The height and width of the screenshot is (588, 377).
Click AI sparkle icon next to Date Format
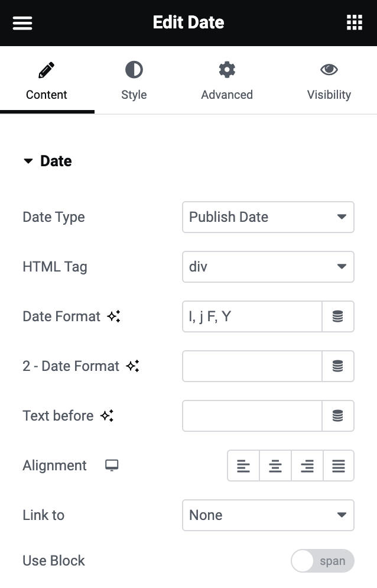tap(114, 316)
